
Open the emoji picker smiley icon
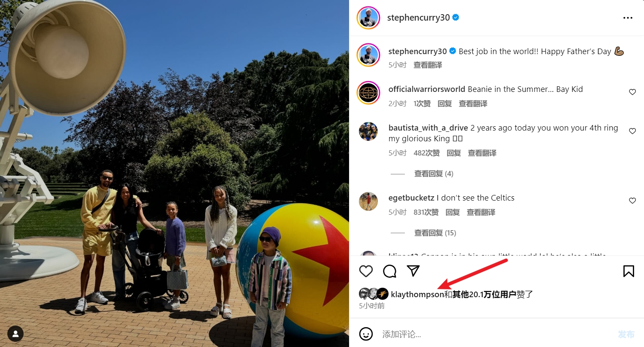pos(366,334)
